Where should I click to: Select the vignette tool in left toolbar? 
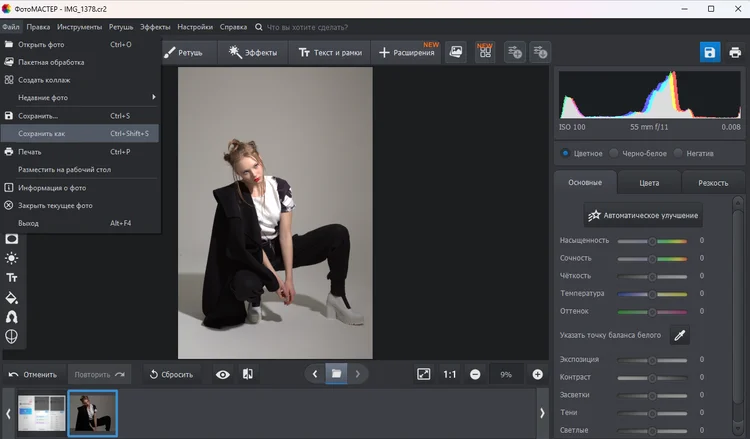(12, 239)
